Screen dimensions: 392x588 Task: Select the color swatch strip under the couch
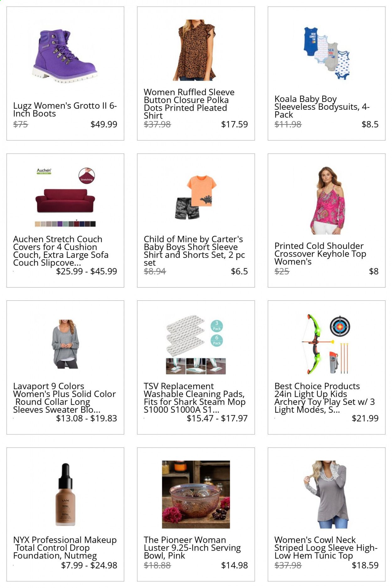pyautogui.click(x=65, y=224)
